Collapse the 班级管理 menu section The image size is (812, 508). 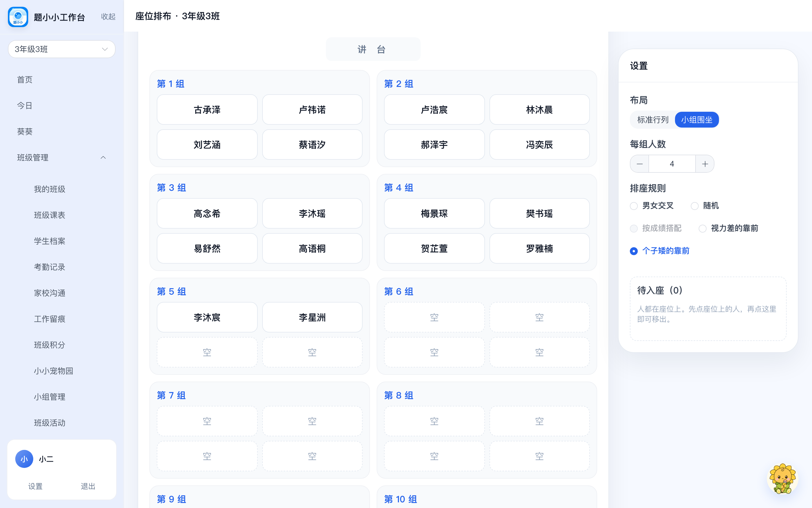tap(62, 157)
